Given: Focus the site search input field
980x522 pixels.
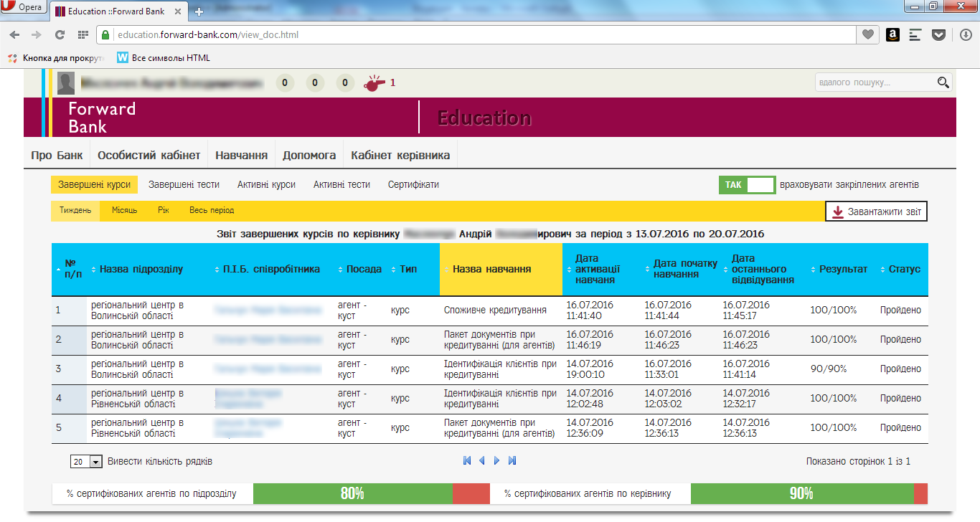Looking at the screenshot, I should tap(875, 82).
